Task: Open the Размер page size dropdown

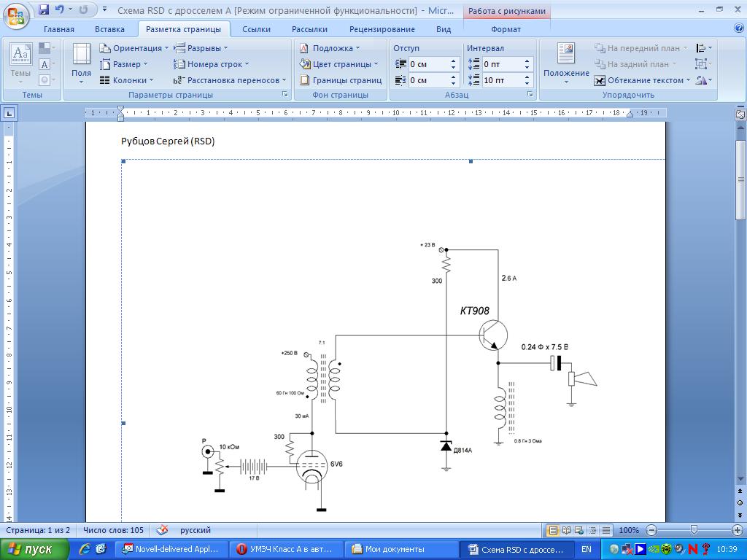Action: 124,64
